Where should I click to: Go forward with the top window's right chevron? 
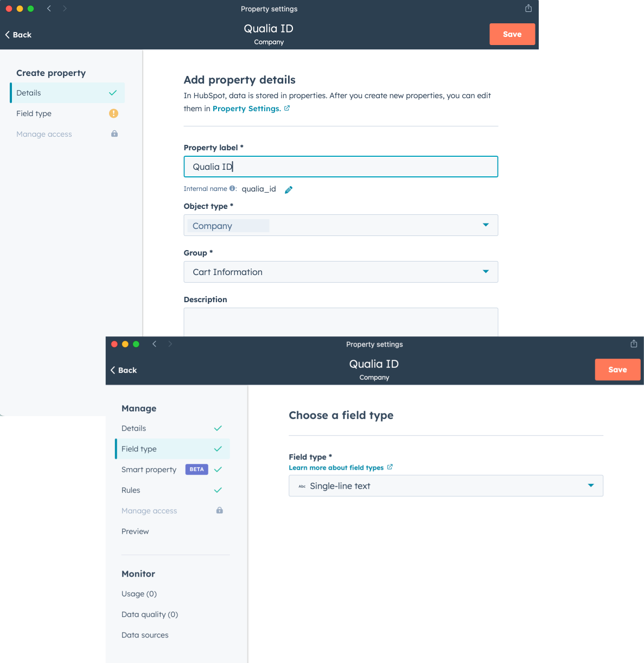tap(65, 9)
